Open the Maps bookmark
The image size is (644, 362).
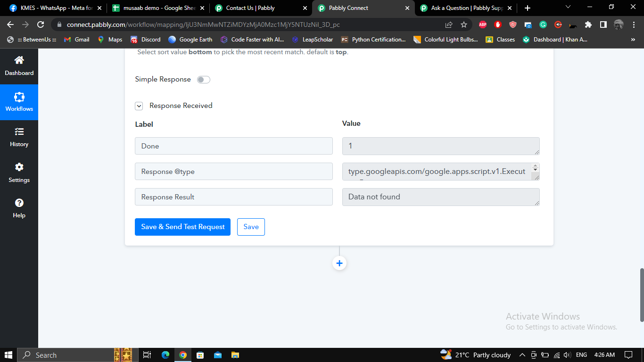pyautogui.click(x=110, y=40)
